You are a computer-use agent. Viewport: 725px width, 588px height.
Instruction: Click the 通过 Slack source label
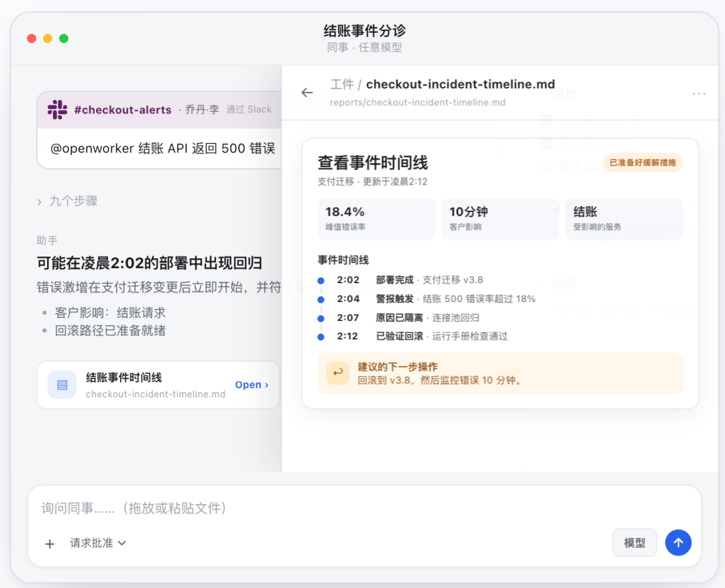pyautogui.click(x=249, y=109)
